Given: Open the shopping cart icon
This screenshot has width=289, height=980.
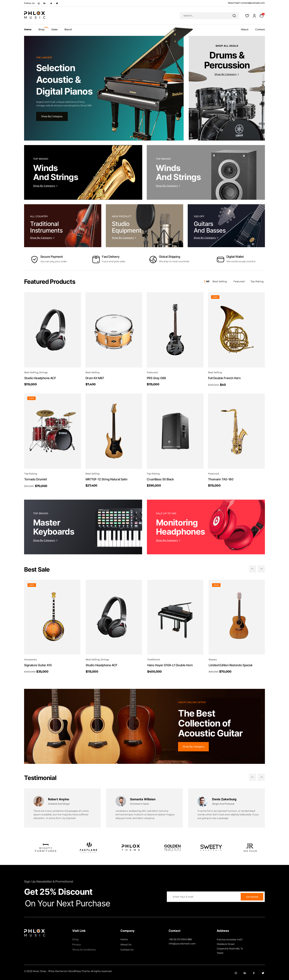Looking at the screenshot, I should [262, 16].
